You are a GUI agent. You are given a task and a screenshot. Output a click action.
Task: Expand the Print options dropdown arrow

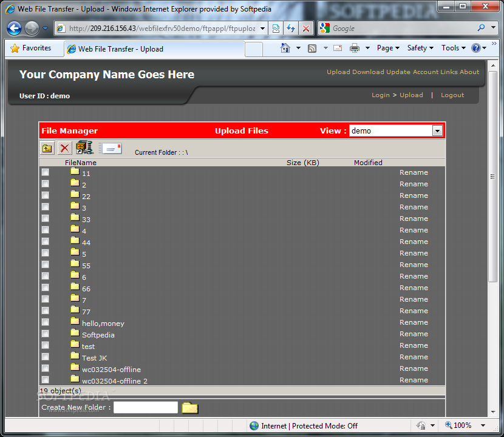368,48
